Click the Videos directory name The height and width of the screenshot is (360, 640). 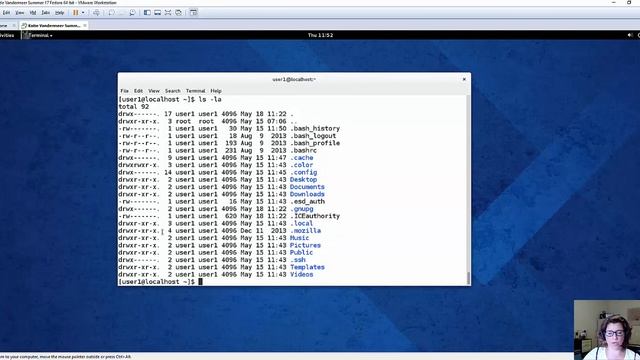pyautogui.click(x=302, y=275)
